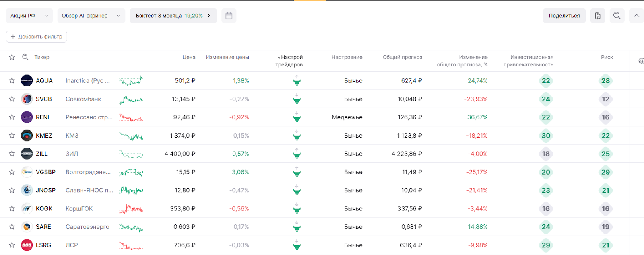Click trader sentiment icon in ZILL row
The width and height of the screenshot is (644, 255).
click(x=297, y=154)
